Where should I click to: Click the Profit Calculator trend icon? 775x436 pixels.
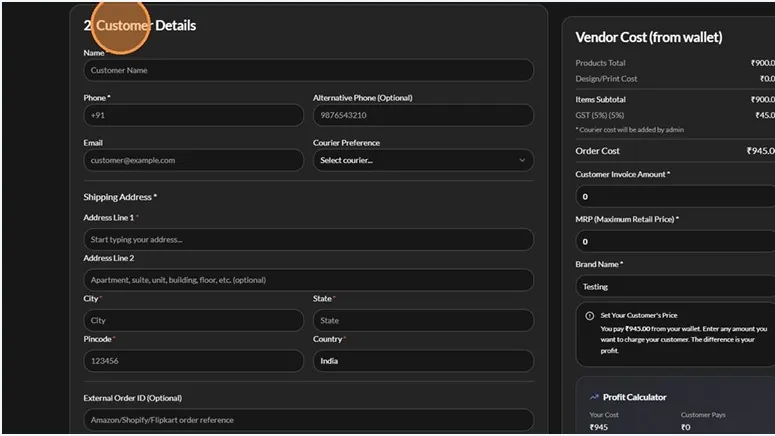(x=594, y=397)
